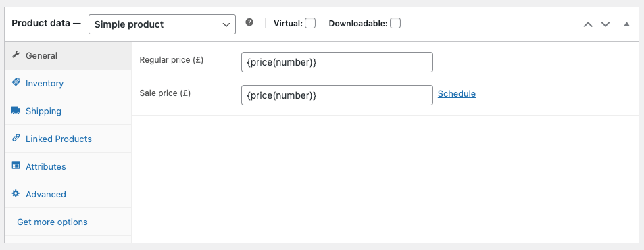This screenshot has height=250, width=644.
Task: Move Product data panel up
Action: coord(588,24)
